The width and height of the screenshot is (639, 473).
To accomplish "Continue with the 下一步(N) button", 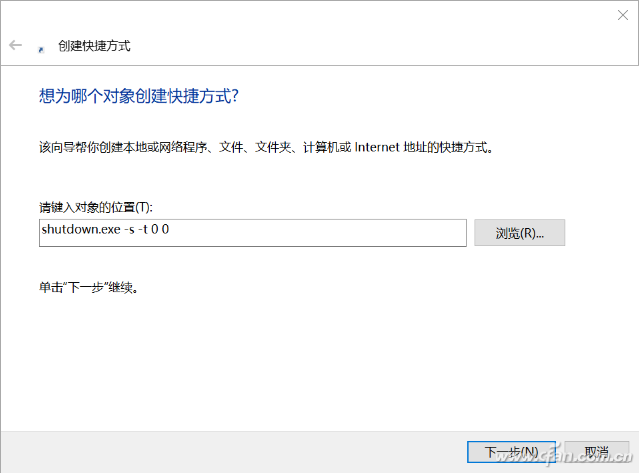I will click(x=511, y=452).
